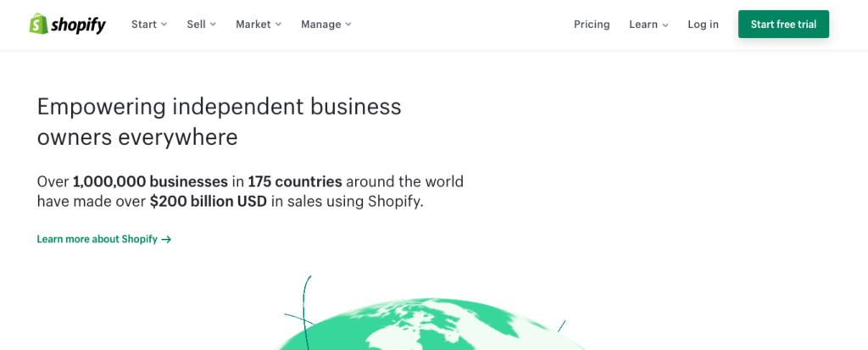Expand the chevron next to Market
Image resolution: width=868 pixels, height=350 pixels.
(278, 25)
